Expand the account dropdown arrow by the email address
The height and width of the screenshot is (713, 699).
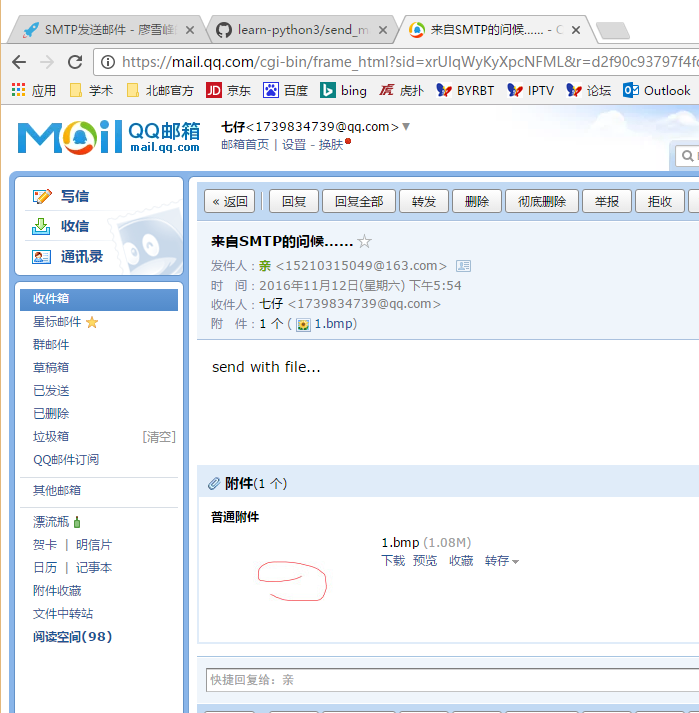pos(406,127)
